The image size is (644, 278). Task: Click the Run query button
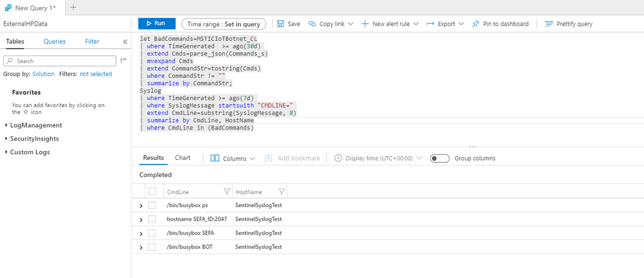tap(157, 23)
